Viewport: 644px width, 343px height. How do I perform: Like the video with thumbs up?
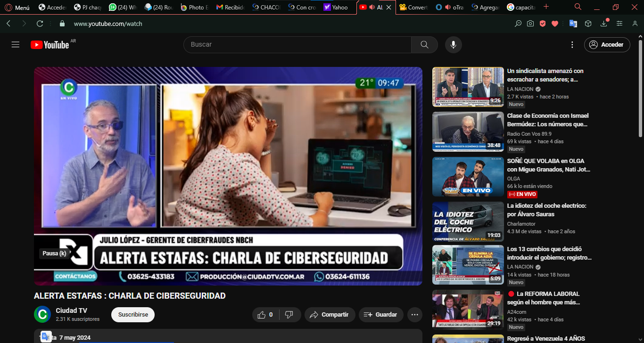(x=266, y=315)
